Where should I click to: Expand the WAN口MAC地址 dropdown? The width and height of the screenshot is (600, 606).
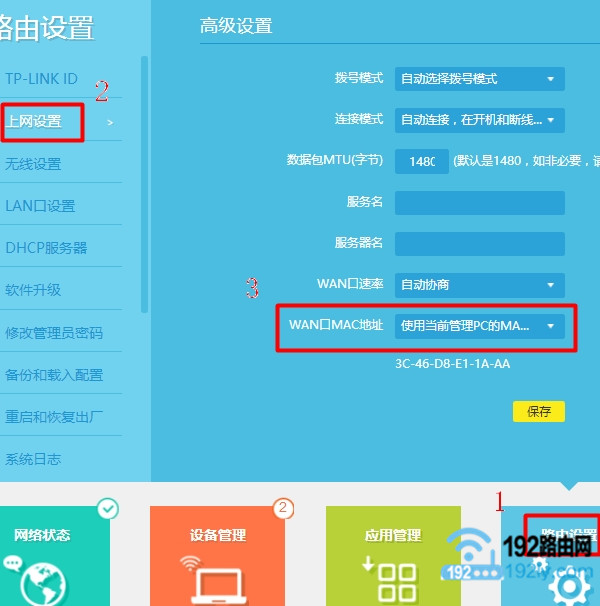479,326
